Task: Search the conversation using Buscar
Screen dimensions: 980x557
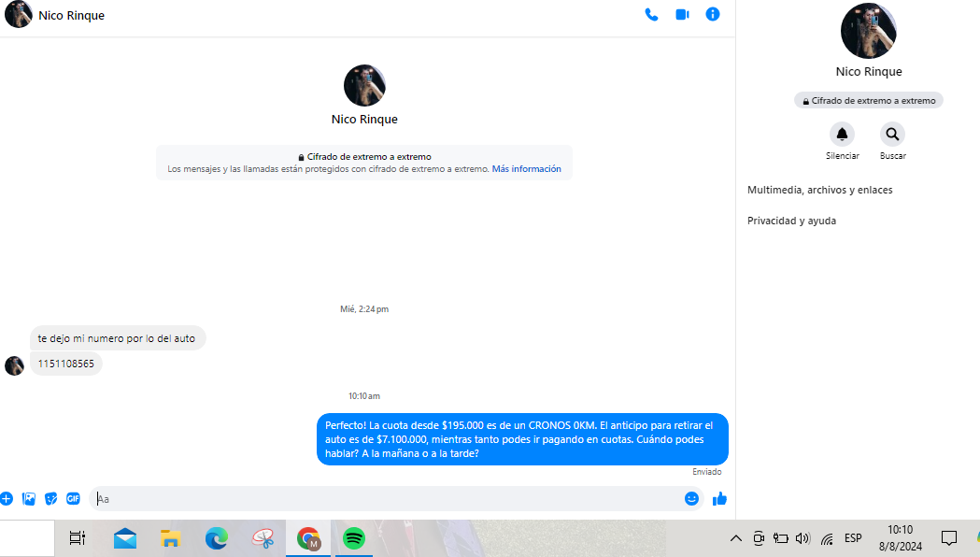Action: pyautogui.click(x=892, y=135)
